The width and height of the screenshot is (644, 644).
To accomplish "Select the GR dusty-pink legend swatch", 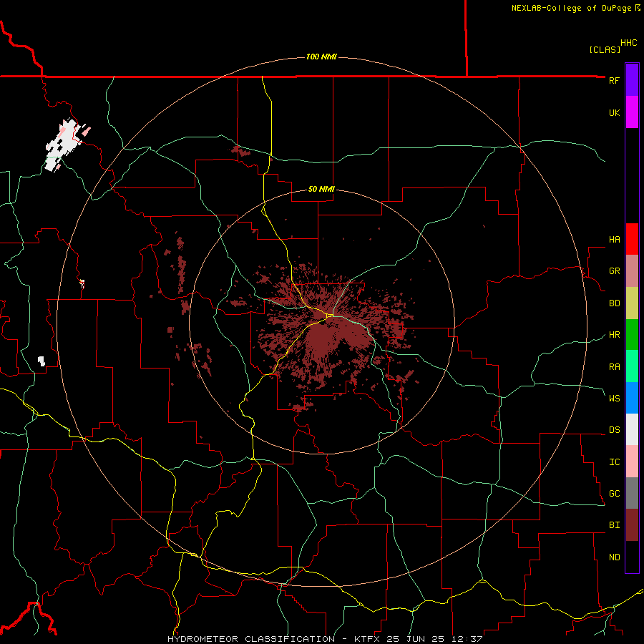I will 632,271.
